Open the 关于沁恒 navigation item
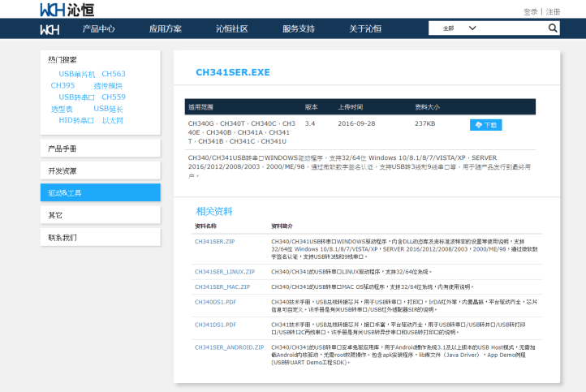Viewport: 586px width, 392px height. tap(365, 28)
